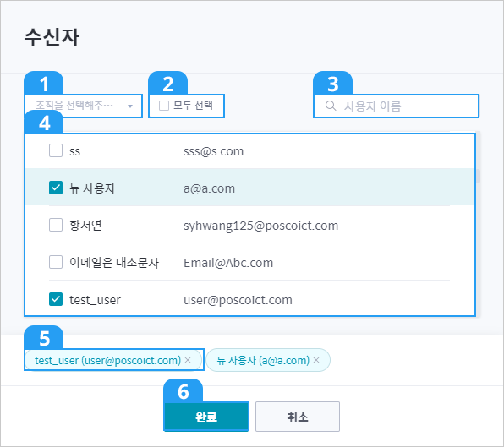This screenshot has height=447, width=504.
Task: Select the sss@s.com row
Action: 249,151
